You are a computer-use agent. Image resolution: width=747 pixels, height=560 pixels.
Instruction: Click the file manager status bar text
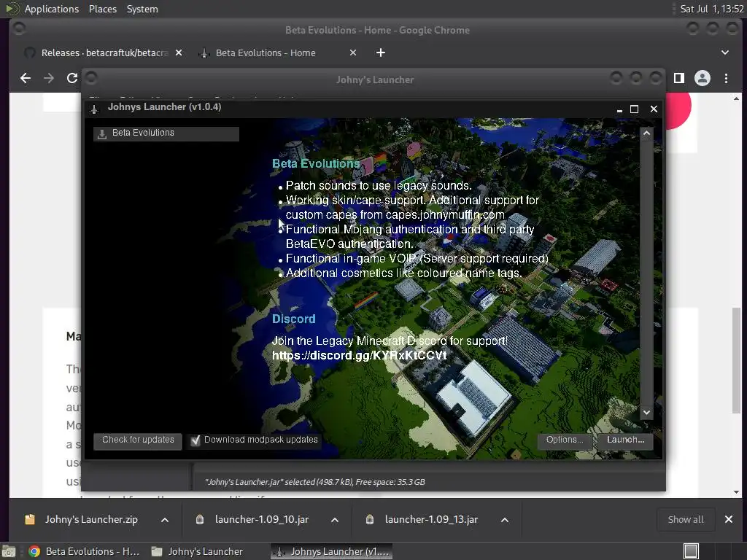pos(315,482)
